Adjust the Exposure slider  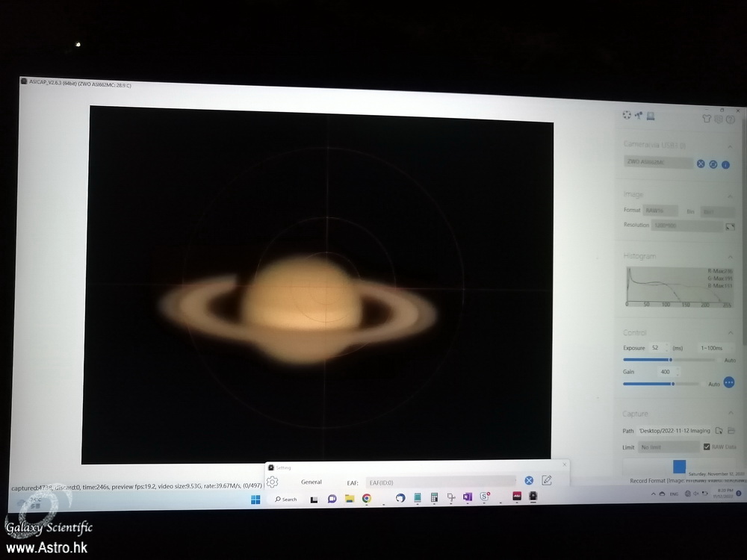tap(670, 359)
